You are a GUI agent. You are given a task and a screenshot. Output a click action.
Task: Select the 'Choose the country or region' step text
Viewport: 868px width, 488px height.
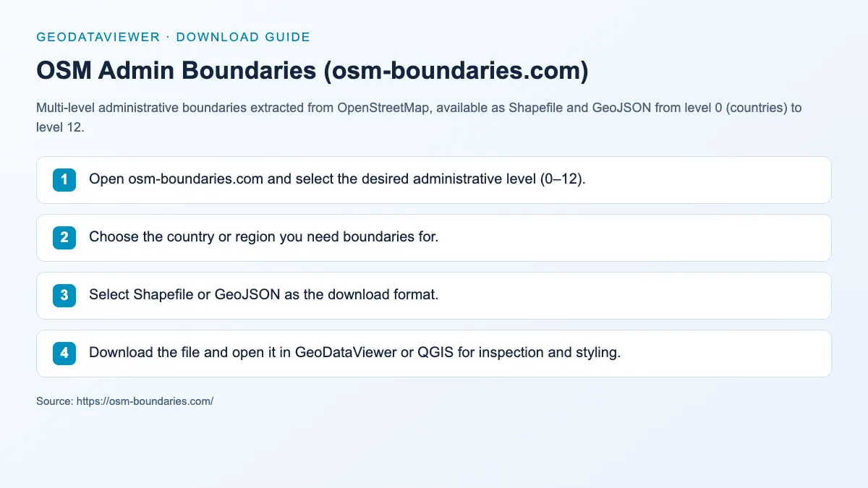tap(263, 237)
